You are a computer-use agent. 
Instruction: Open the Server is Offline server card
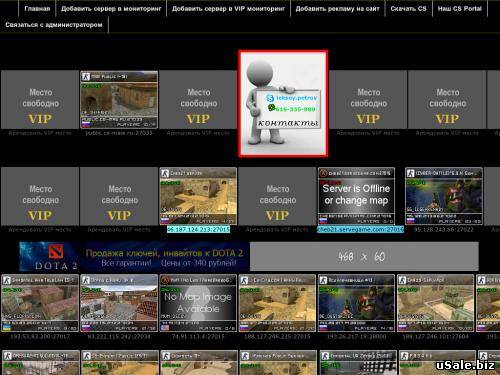356,196
